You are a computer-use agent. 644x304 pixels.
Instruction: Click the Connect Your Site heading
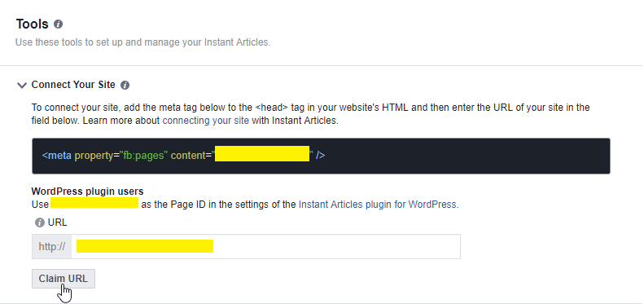(73, 85)
